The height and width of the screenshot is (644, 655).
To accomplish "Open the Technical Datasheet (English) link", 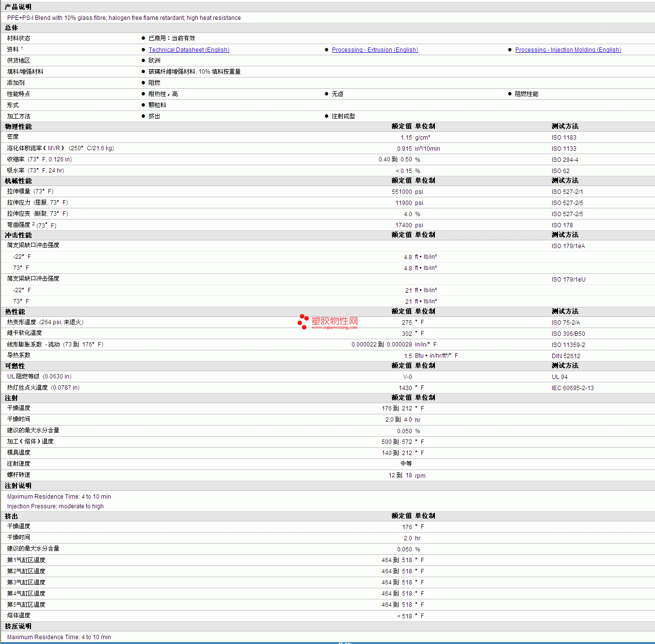I will (189, 50).
